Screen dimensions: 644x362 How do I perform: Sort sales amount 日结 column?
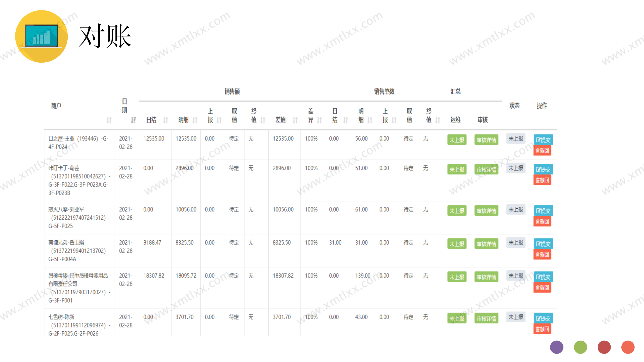pos(166,120)
